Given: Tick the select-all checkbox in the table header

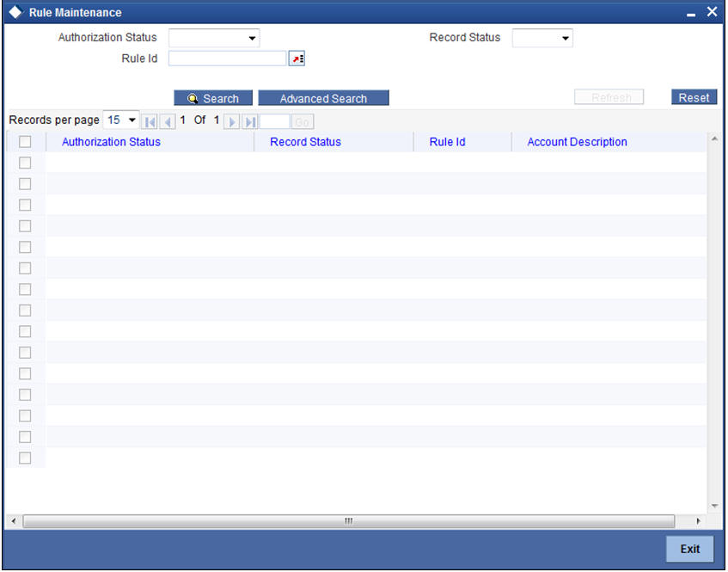Looking at the screenshot, I should click(25, 142).
